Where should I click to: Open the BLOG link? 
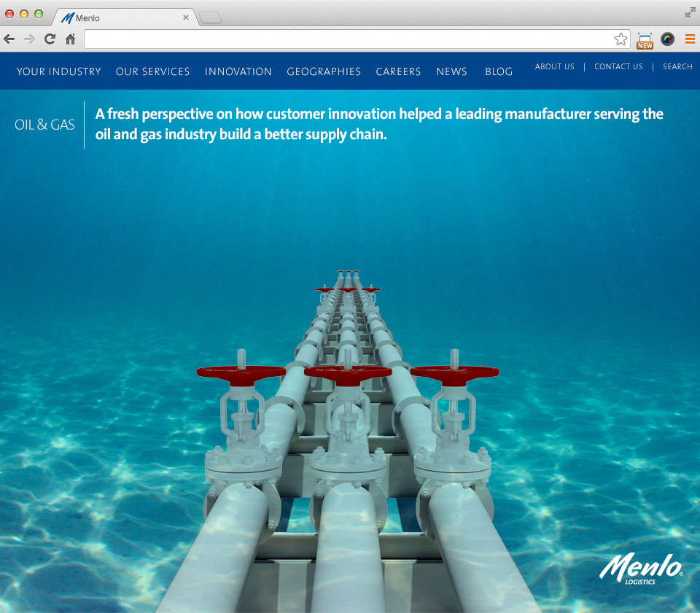499,71
